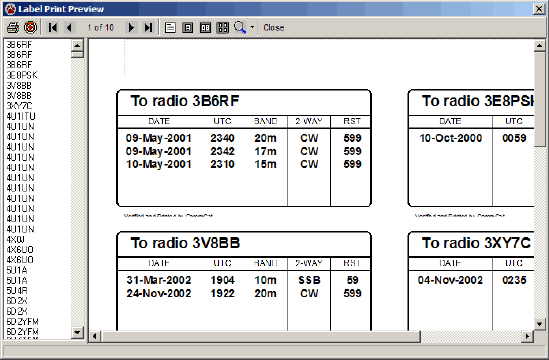Click the RST value 59
549x360 pixels.
(x=353, y=280)
